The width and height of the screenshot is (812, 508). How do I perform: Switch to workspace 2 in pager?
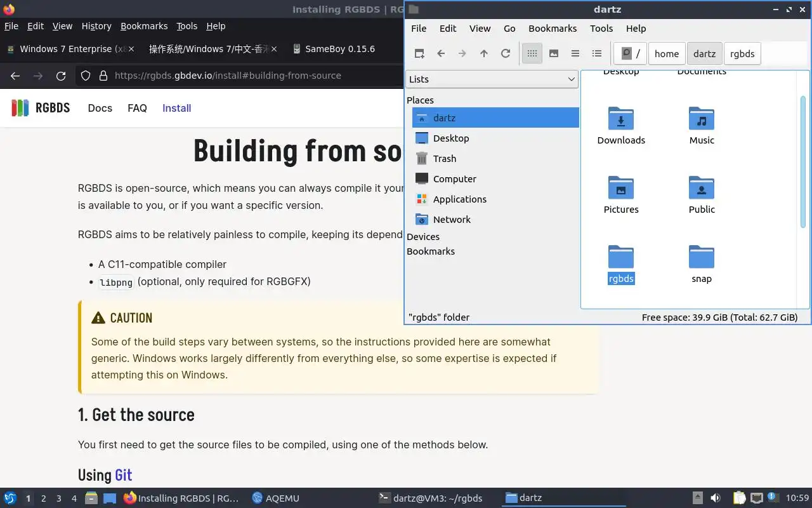43,498
